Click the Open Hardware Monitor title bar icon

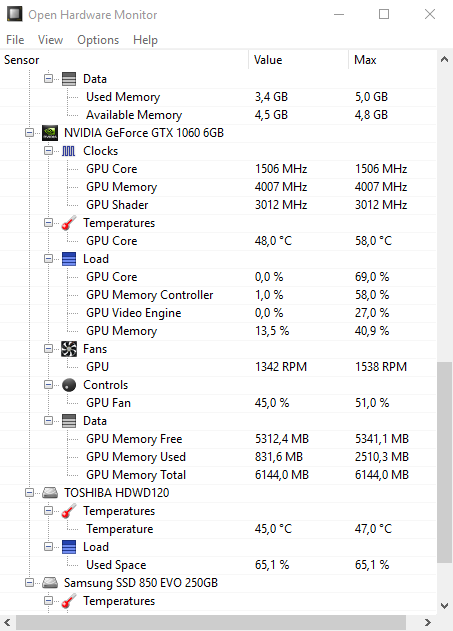pyautogui.click(x=14, y=14)
